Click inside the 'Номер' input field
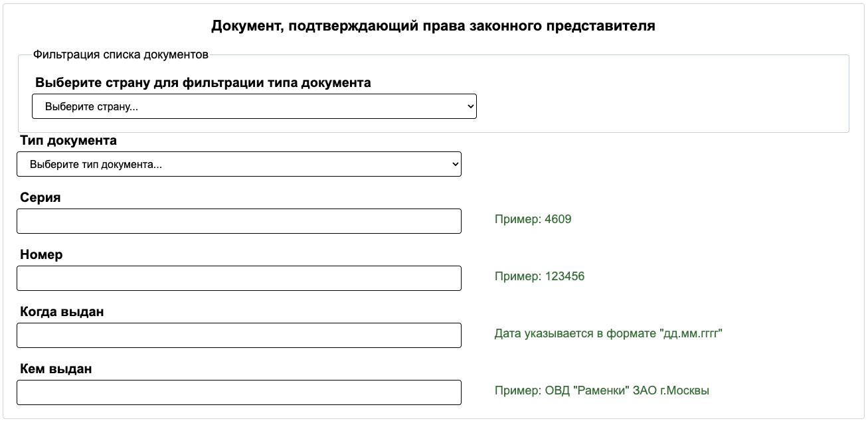 (x=238, y=278)
